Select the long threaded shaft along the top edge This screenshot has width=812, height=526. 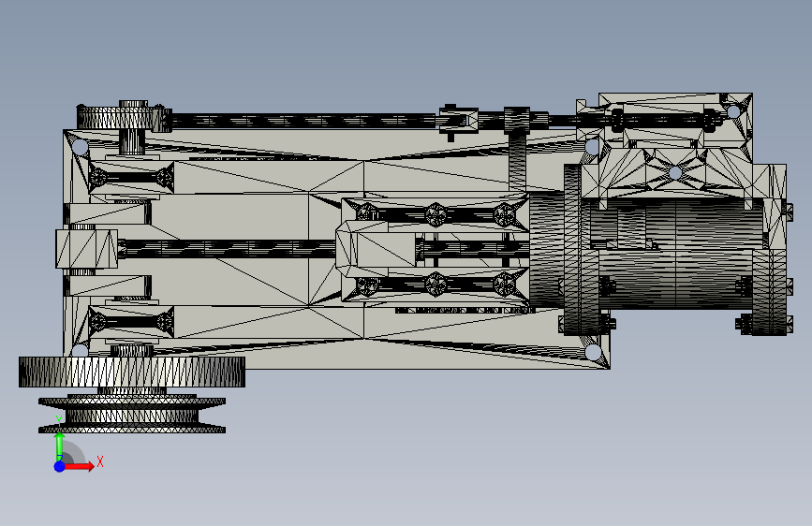pyautogui.click(x=305, y=121)
